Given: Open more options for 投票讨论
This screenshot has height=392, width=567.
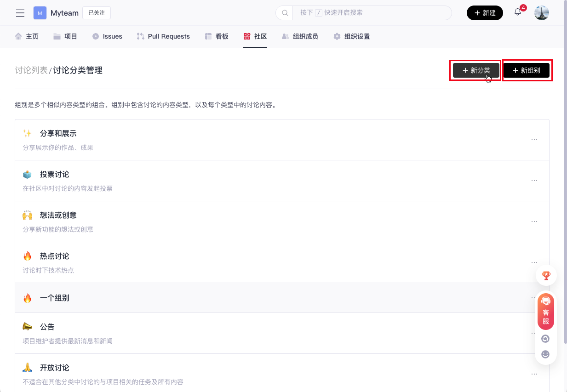Looking at the screenshot, I should click(534, 181).
